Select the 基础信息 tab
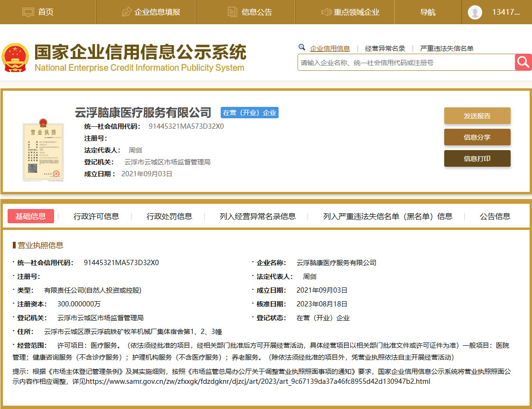 (x=30, y=216)
